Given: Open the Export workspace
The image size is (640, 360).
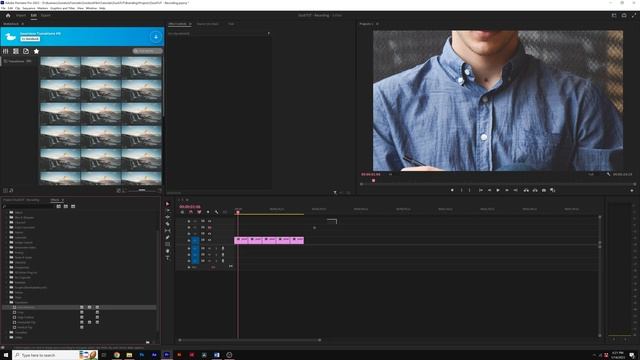Looking at the screenshot, I should tap(46, 16).
